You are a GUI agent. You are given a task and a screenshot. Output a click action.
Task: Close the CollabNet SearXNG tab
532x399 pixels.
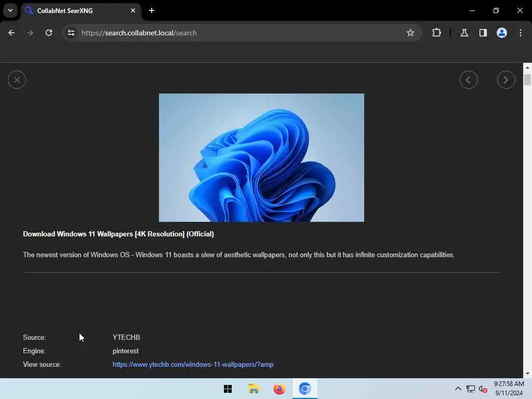pyautogui.click(x=133, y=10)
